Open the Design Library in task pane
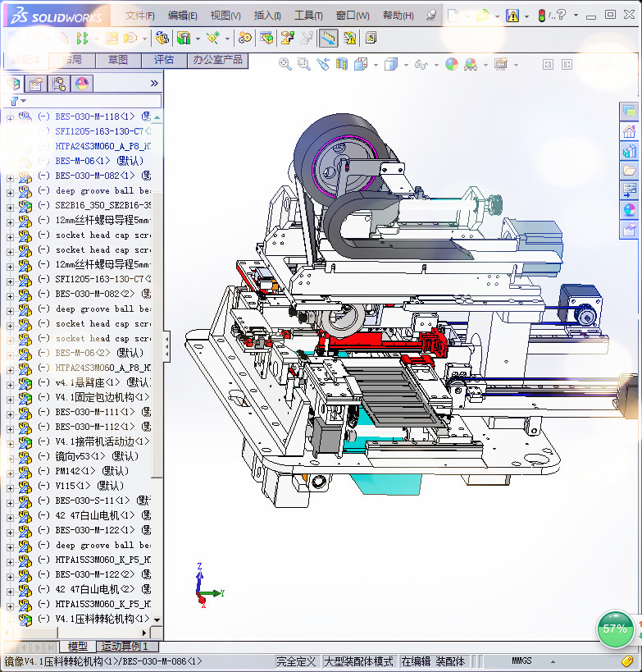Image resolution: width=642 pixels, height=672 pixels. tap(629, 151)
